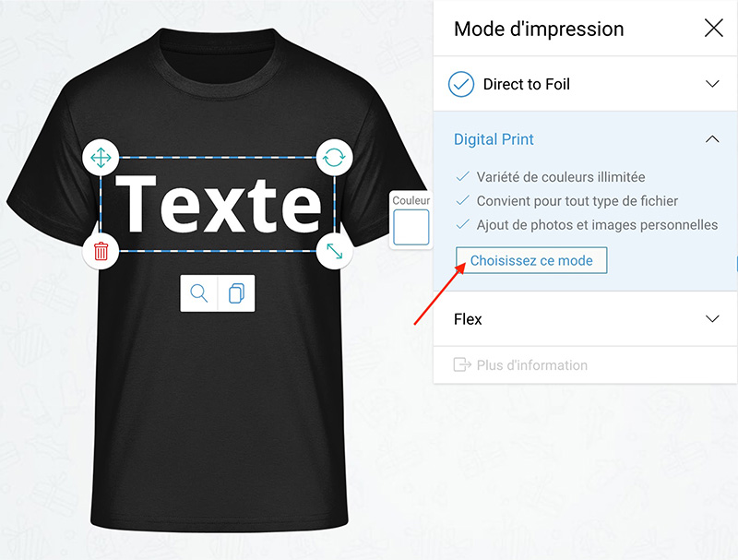Click the Digital Print heading
The image size is (738, 560).
click(x=494, y=139)
